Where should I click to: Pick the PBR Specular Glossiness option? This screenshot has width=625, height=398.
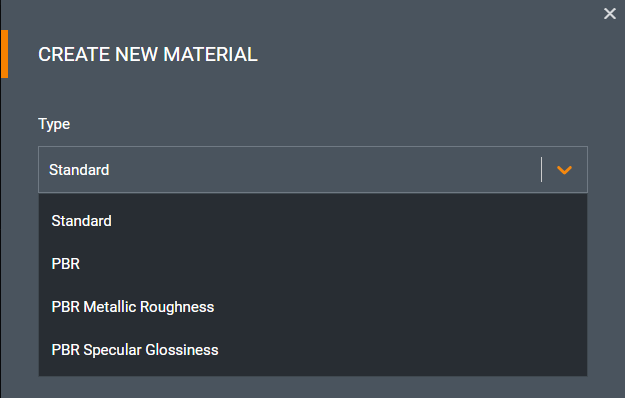(x=313, y=350)
